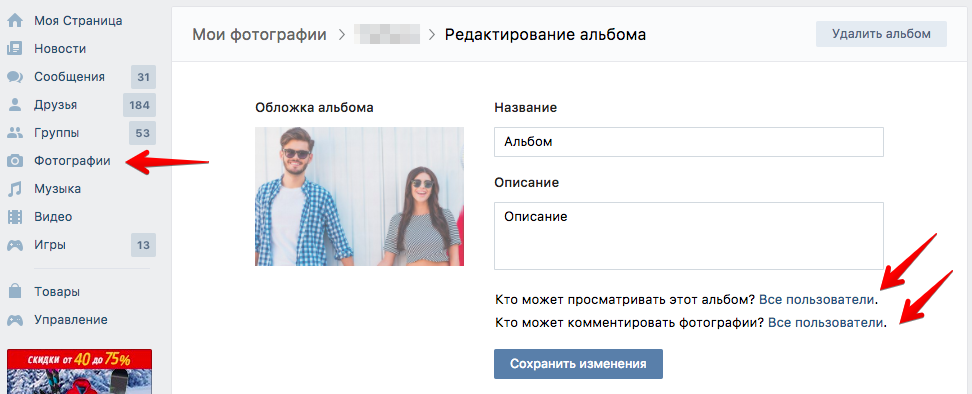Viewport: 972px width, 394px height.
Task: Click the blurred album name breadcrumb
Action: click(387, 35)
